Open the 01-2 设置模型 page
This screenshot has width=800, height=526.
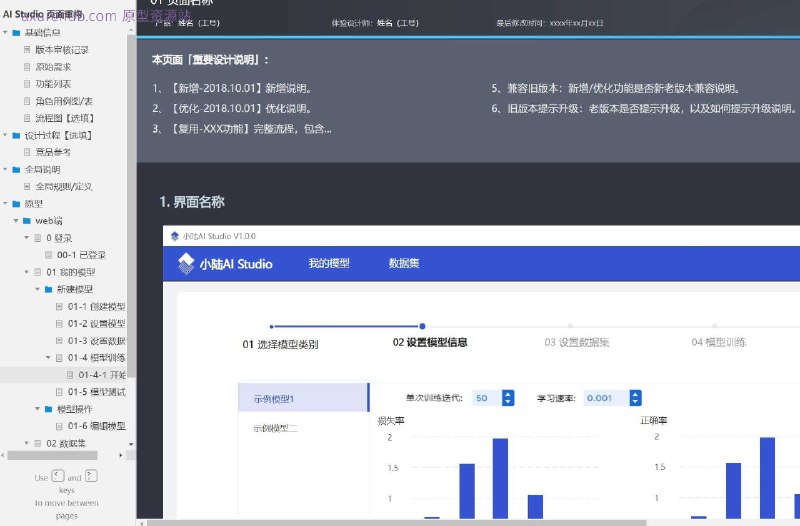coord(96,323)
